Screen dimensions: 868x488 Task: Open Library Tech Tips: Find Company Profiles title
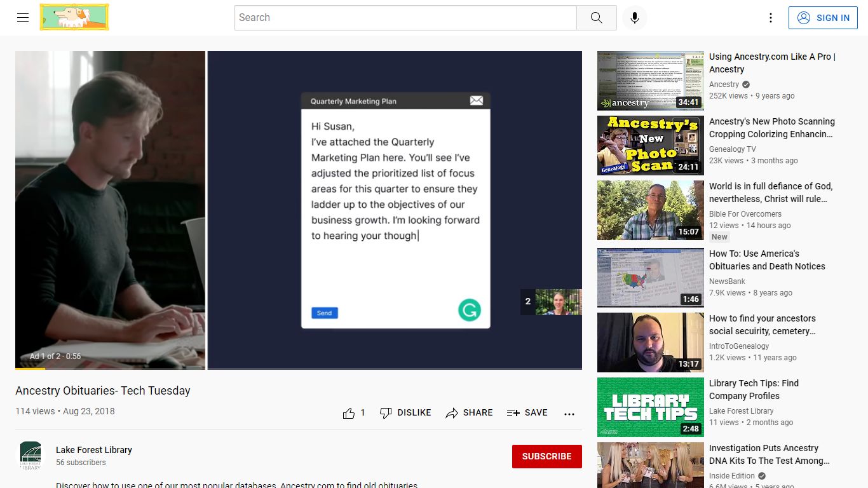(754, 390)
